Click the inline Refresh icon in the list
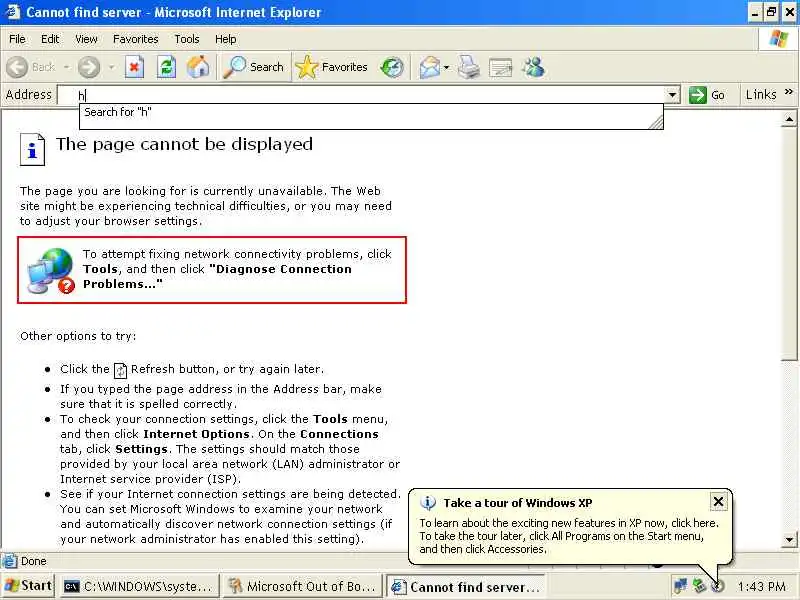The height and width of the screenshot is (600, 800). [x=120, y=370]
